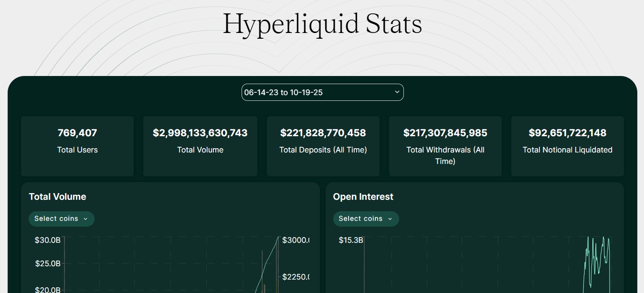644x293 pixels.
Task: Click the chevron arrow in date range selector
Action: [x=397, y=92]
